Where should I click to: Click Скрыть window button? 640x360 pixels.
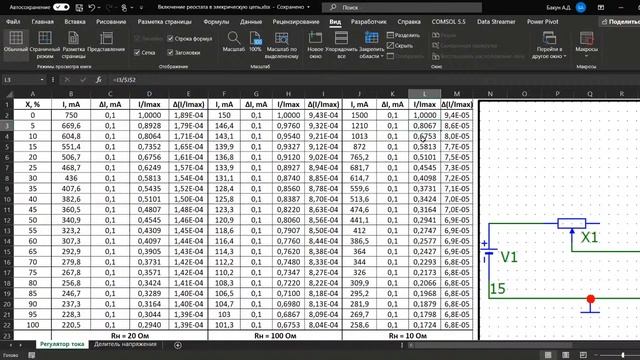pos(400,45)
